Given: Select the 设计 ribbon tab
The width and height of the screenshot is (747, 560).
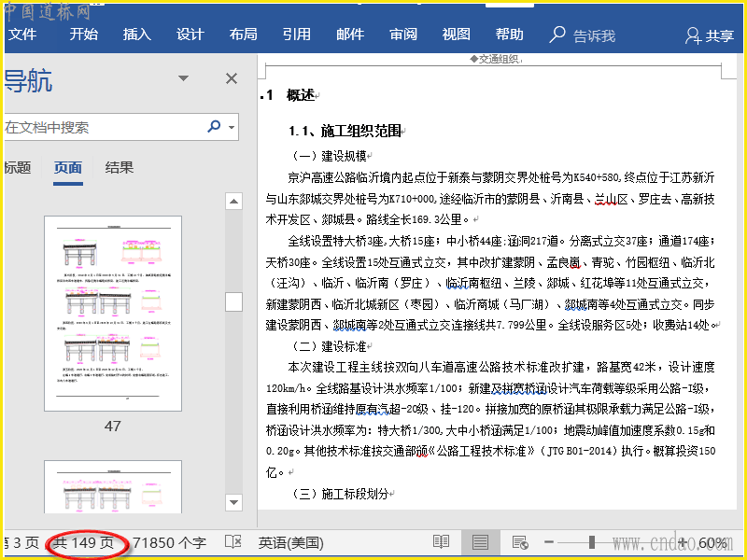Looking at the screenshot, I should point(190,35).
